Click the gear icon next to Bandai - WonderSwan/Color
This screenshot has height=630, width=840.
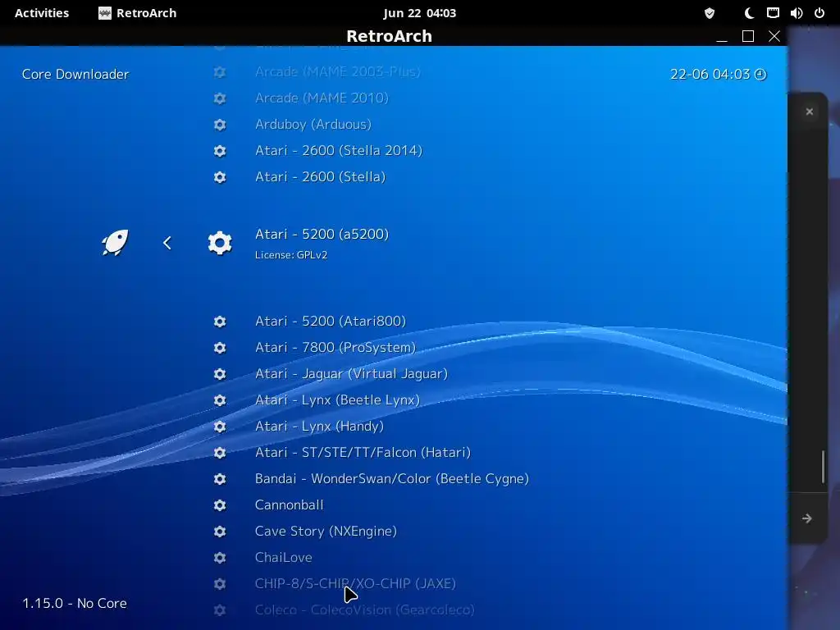point(220,478)
